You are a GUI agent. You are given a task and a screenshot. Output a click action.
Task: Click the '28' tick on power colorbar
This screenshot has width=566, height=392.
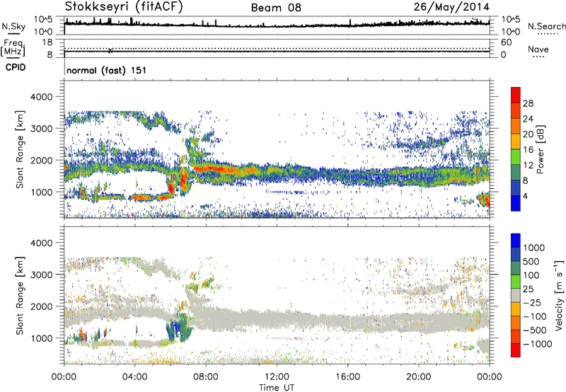(x=528, y=103)
